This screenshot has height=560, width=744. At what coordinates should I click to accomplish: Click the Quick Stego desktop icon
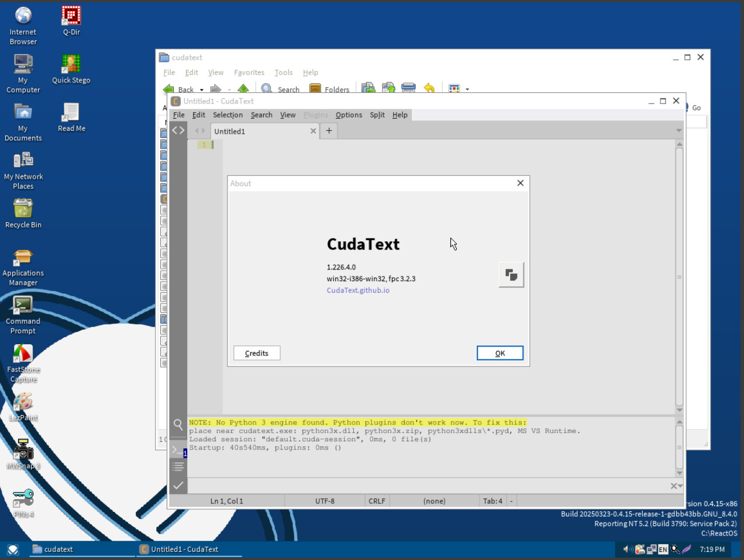[71, 69]
